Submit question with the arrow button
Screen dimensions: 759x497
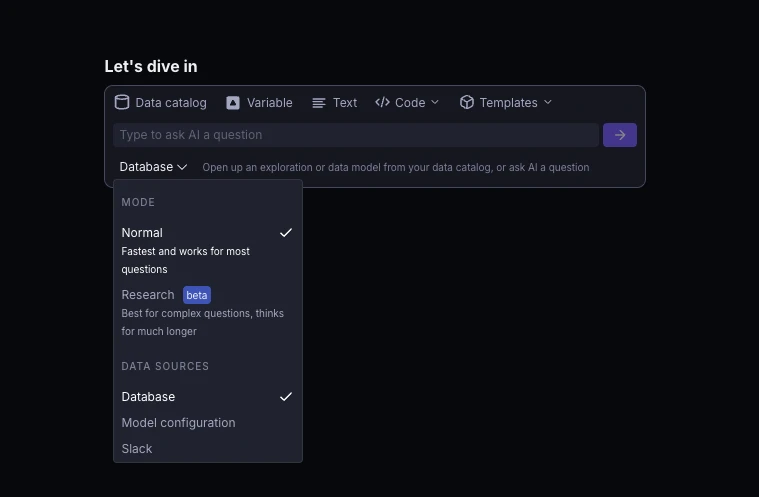tap(620, 135)
